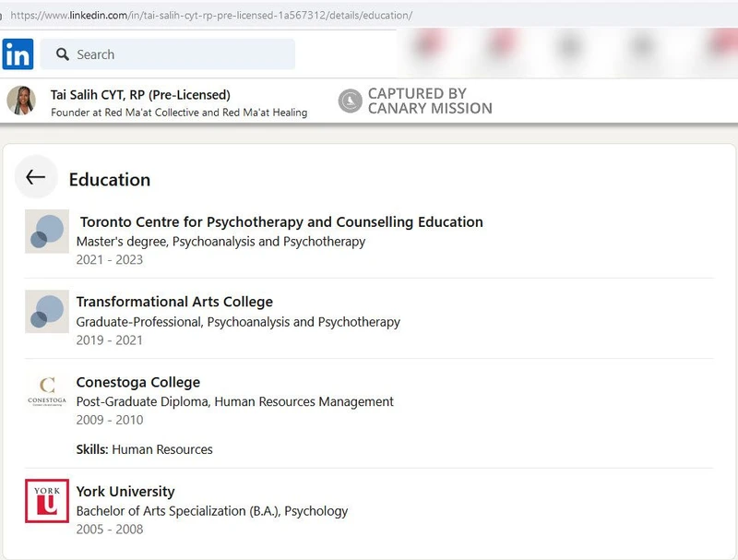
Task: Click the Toronto Centre school logo
Action: click(46, 232)
